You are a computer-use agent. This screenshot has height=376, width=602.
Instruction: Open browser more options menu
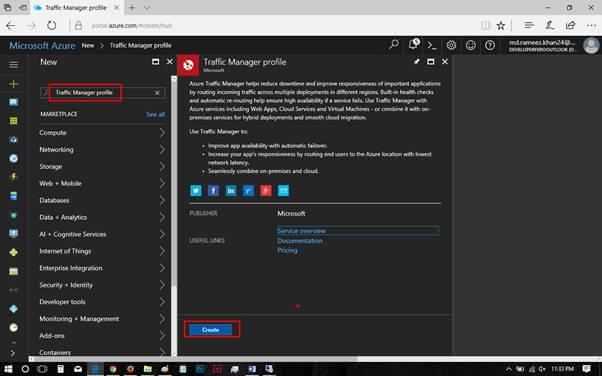tap(591, 26)
